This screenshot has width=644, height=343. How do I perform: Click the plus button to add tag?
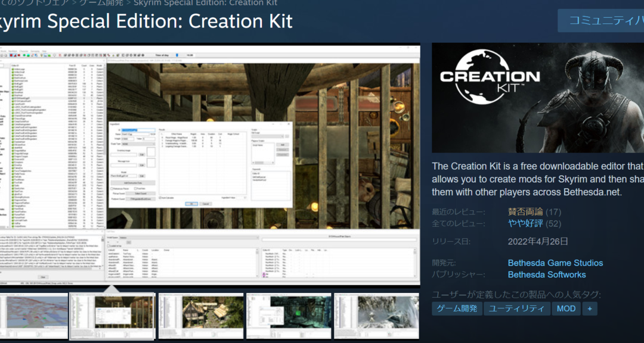[x=590, y=308]
